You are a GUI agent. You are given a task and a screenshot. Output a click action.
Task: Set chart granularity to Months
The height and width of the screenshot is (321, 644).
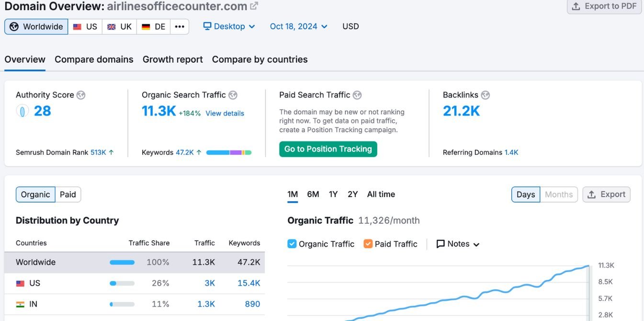click(x=559, y=195)
